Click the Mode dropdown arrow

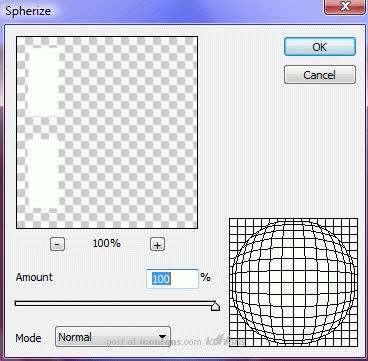(x=162, y=336)
